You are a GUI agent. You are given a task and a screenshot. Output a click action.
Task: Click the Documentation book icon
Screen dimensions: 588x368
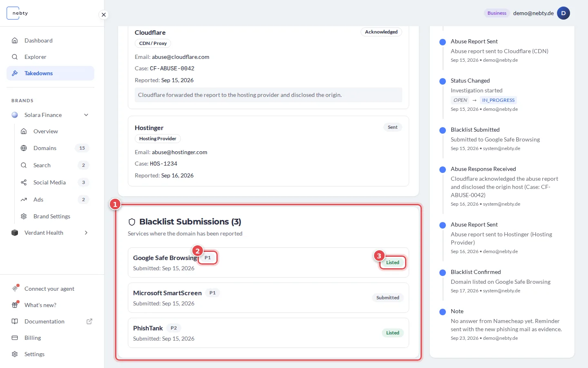pyautogui.click(x=15, y=321)
